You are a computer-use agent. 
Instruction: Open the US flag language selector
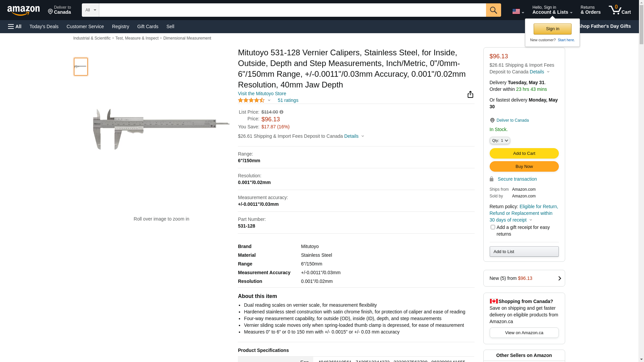tap(518, 12)
